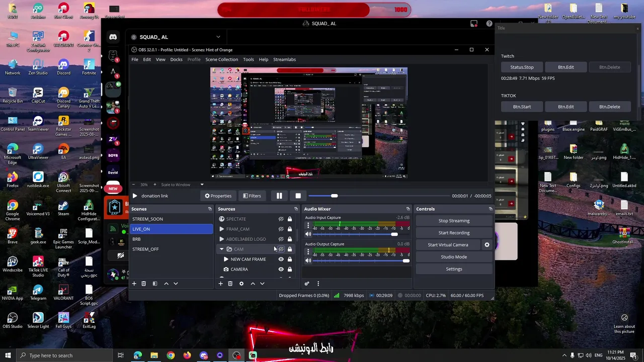The width and height of the screenshot is (644, 362).
Task: Add a new source with the plus icon
Action: (220, 284)
